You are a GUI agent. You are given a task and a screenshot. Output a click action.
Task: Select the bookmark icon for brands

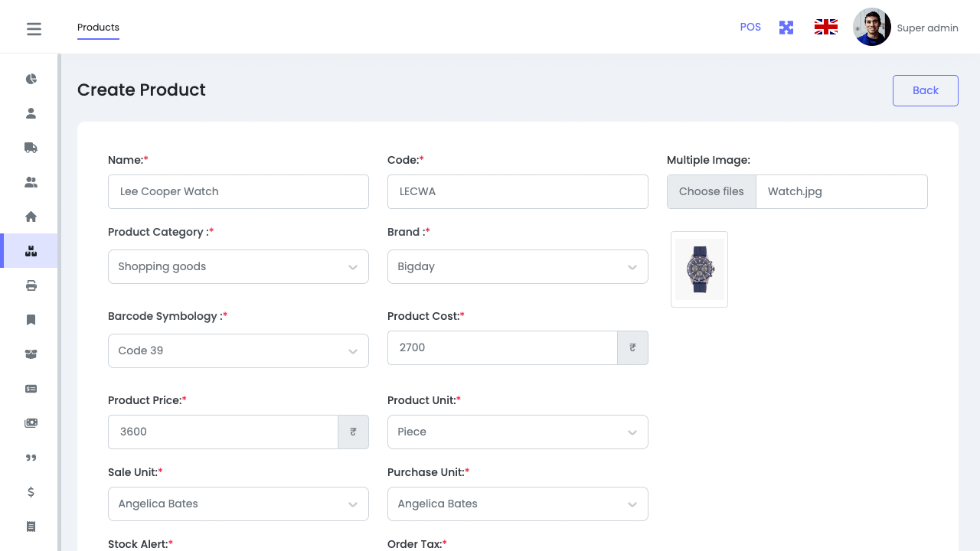tap(31, 319)
